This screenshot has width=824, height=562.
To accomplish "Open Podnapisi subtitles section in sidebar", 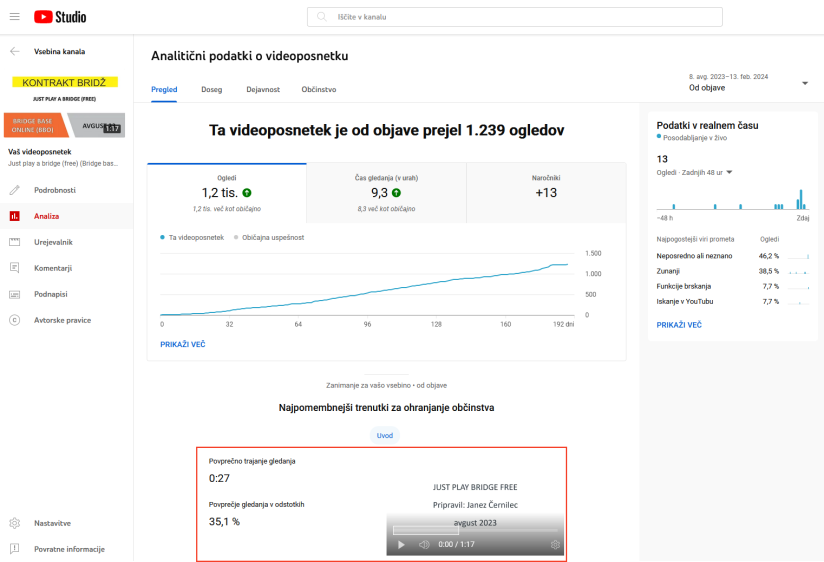I will (15, 294).
